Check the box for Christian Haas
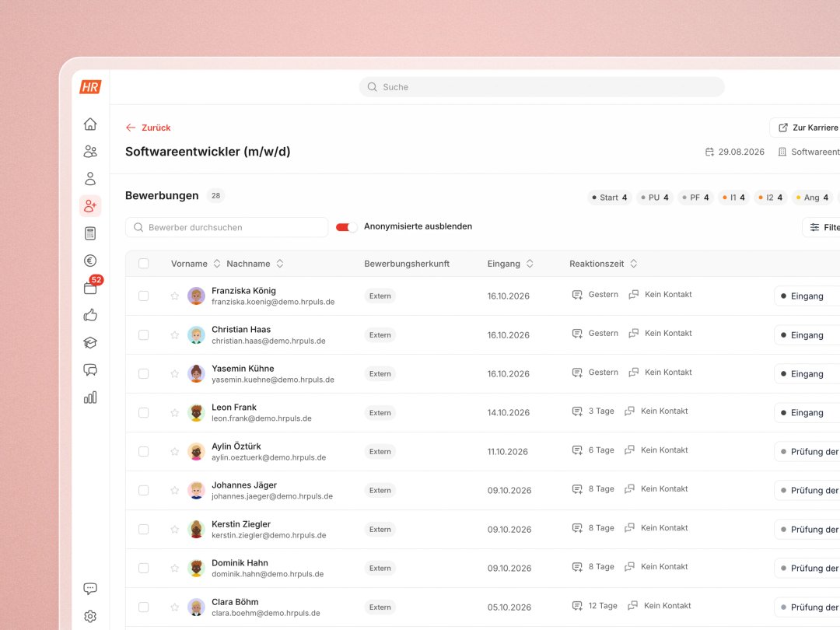The image size is (840, 630). click(144, 334)
